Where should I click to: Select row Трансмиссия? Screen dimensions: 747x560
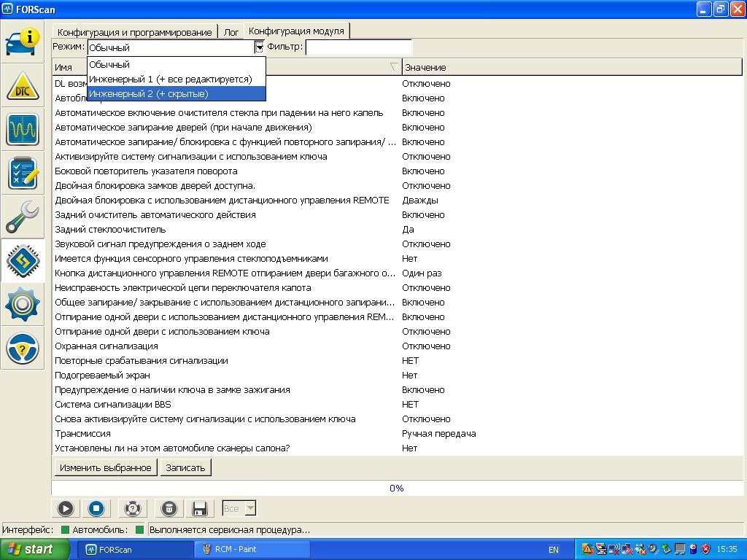396,433
